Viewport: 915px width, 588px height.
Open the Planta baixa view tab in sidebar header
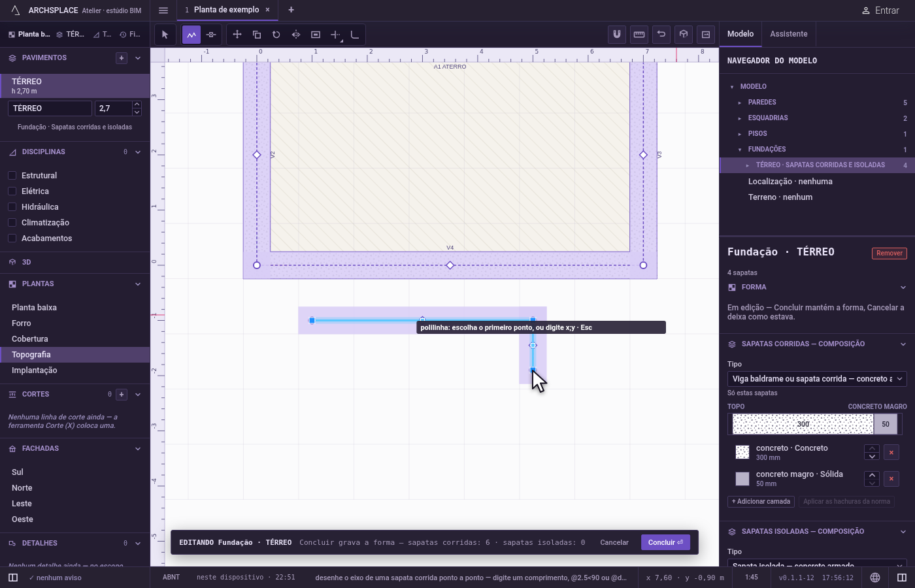[x=29, y=35]
